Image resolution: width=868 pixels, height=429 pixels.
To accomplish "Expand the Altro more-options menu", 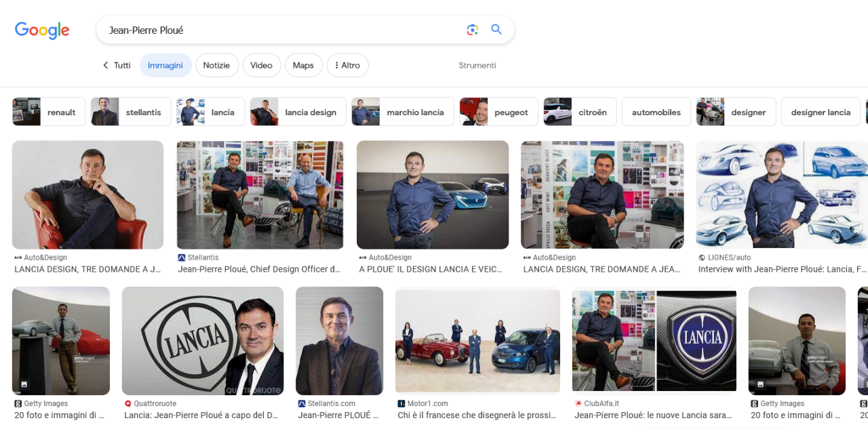I will pyautogui.click(x=347, y=66).
